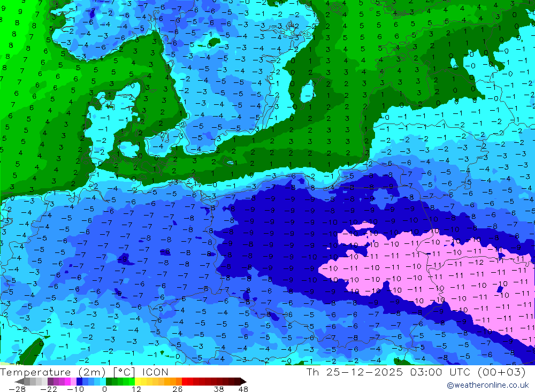Select the first yellow legend swatch at 12
535x392 pixels.
(138, 381)
